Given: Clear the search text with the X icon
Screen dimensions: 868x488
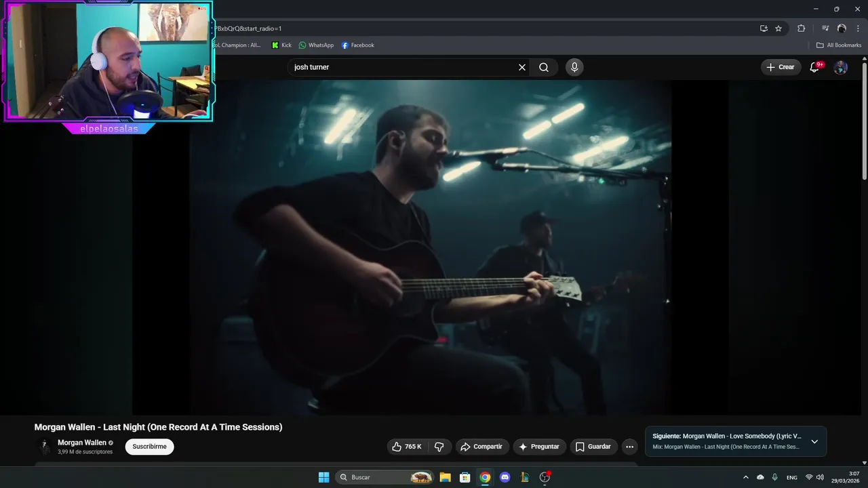Looking at the screenshot, I should pos(522,67).
